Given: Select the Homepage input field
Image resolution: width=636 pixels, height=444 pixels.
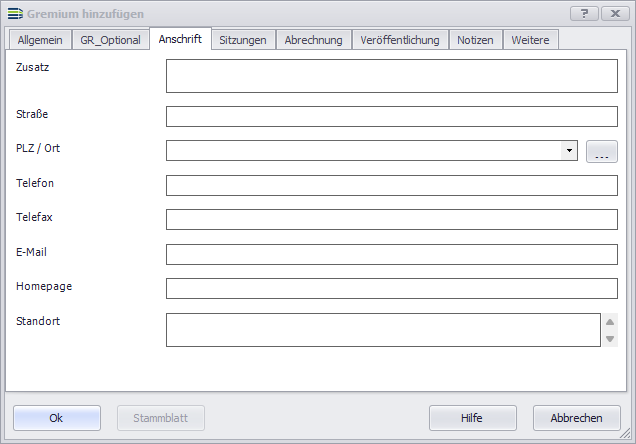Looking at the screenshot, I should (x=391, y=289).
